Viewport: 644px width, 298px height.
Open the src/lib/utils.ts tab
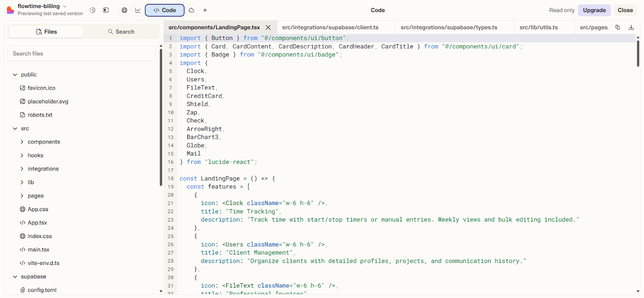[x=538, y=27]
